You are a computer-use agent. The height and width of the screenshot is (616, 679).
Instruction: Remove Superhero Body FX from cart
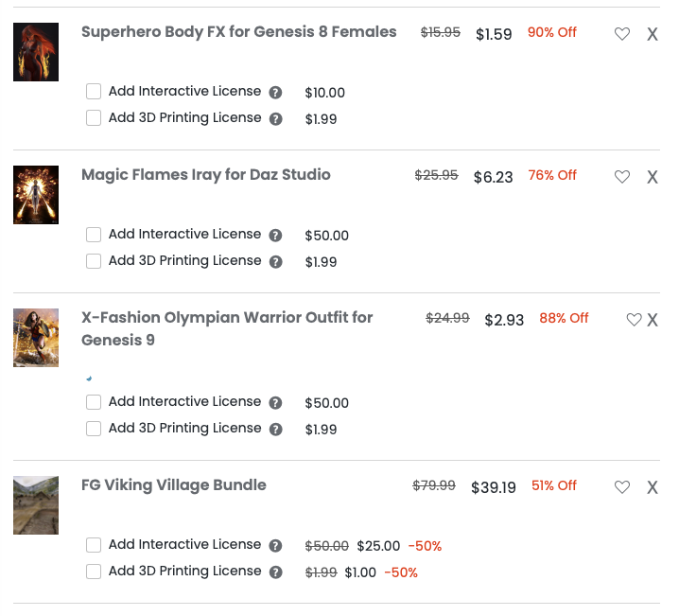pos(653,34)
